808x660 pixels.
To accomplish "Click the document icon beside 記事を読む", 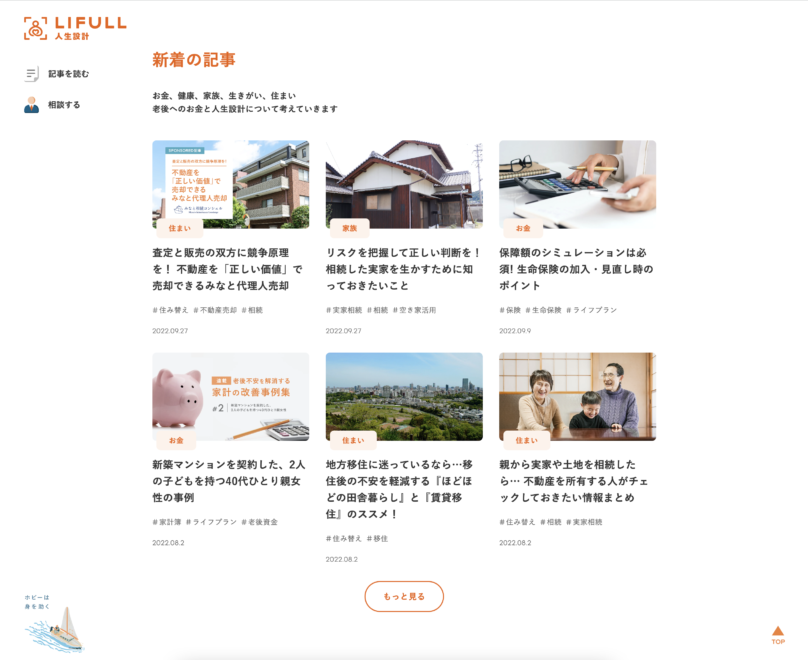I will tap(31, 74).
